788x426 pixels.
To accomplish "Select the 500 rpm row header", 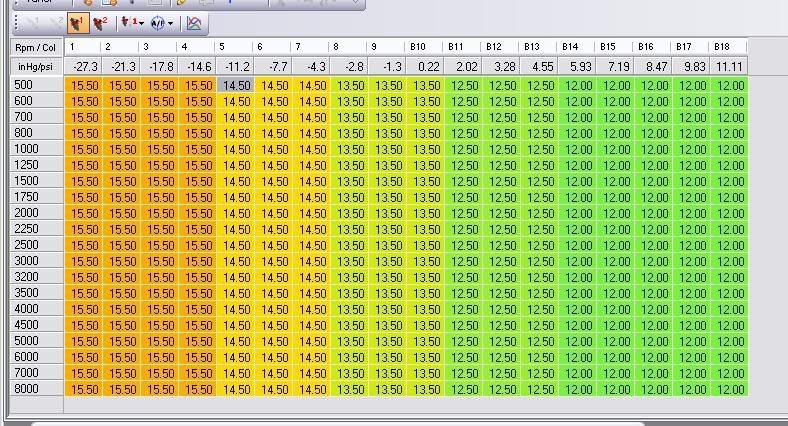I will pos(36,85).
